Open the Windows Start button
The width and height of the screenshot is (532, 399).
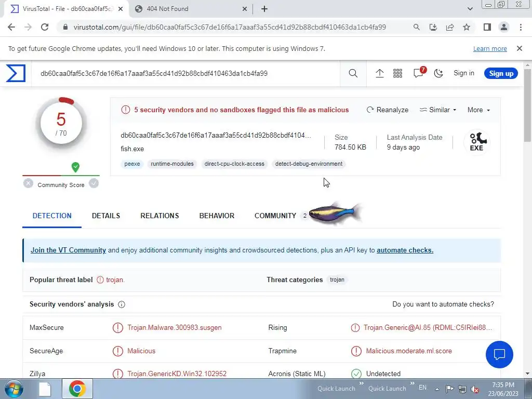[14, 389]
